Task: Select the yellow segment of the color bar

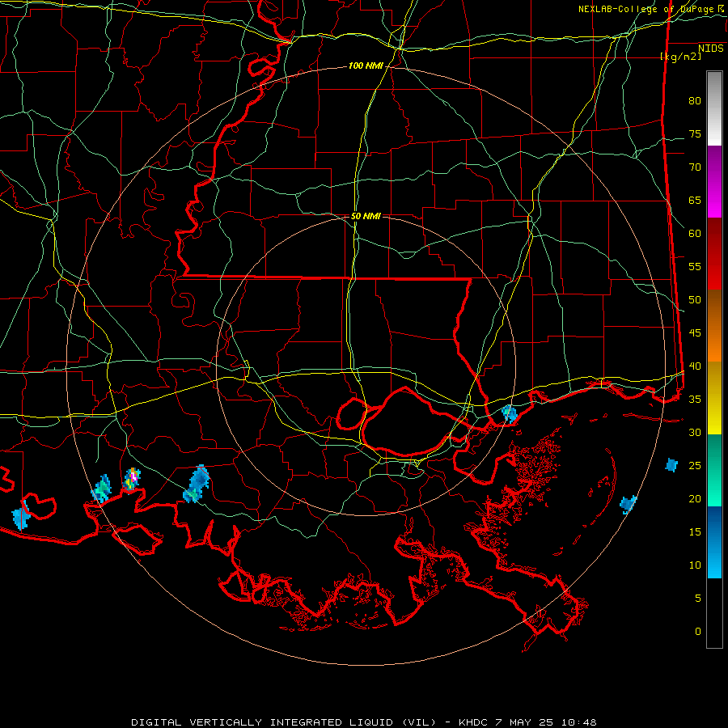Action: pyautogui.click(x=714, y=398)
